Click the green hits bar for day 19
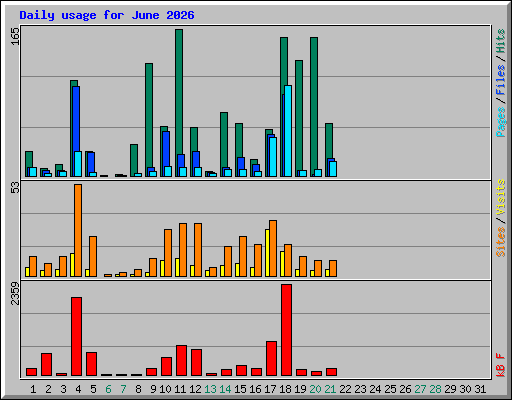 click(299, 115)
